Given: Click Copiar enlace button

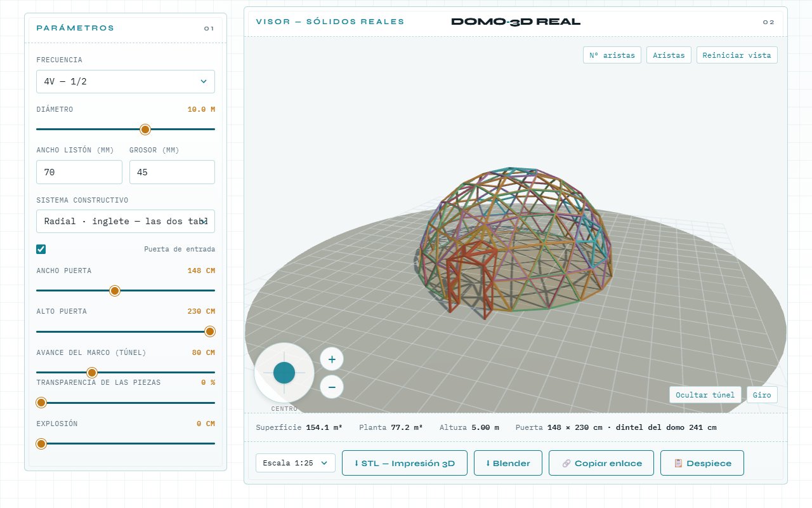Looking at the screenshot, I should tap(602, 463).
